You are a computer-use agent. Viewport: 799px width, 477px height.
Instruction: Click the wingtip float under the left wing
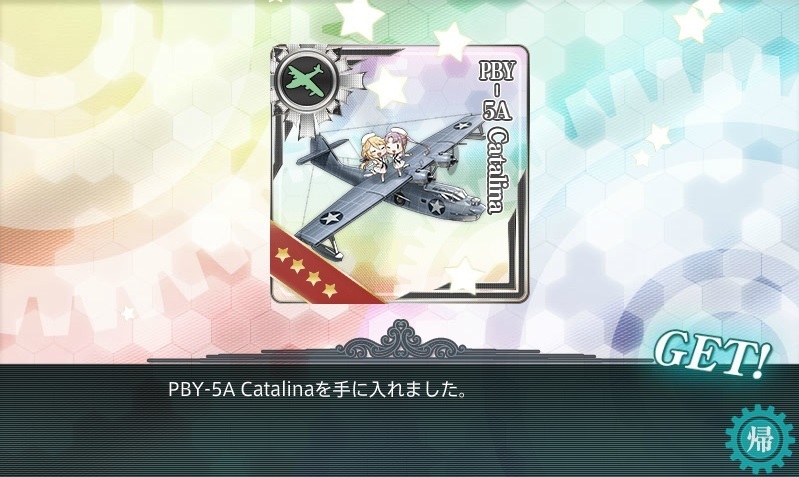(x=331, y=249)
